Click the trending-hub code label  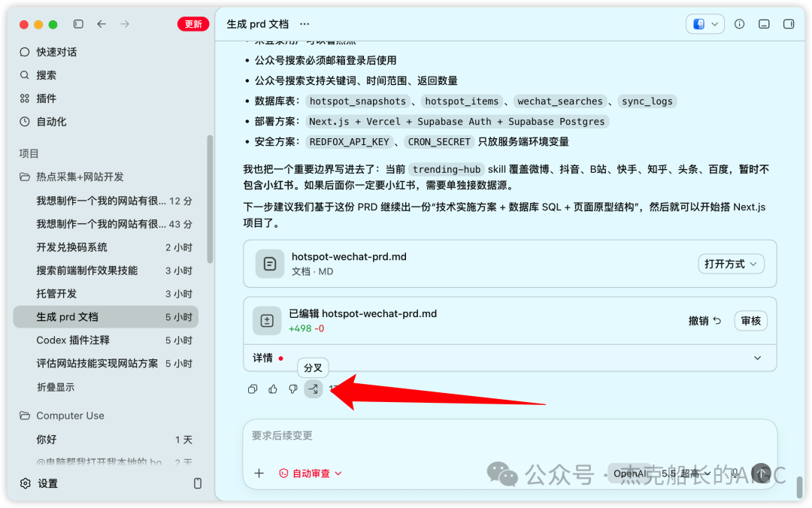coord(447,169)
